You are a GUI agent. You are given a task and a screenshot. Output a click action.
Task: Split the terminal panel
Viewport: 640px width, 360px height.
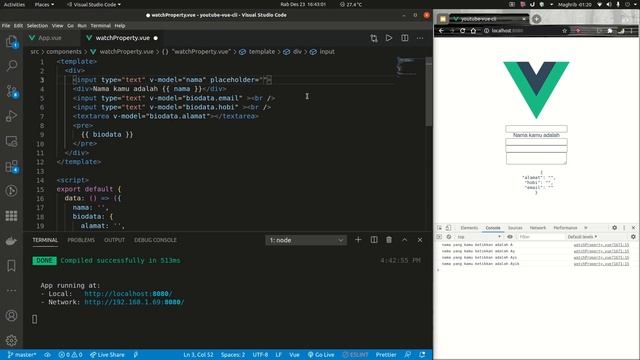(x=373, y=240)
